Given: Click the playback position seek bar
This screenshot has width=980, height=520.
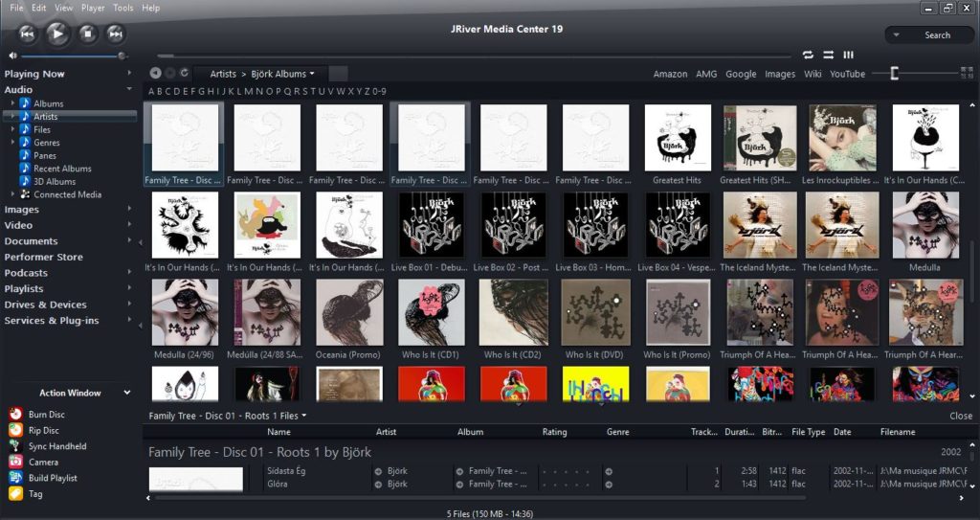Looking at the screenshot, I should tap(474, 56).
